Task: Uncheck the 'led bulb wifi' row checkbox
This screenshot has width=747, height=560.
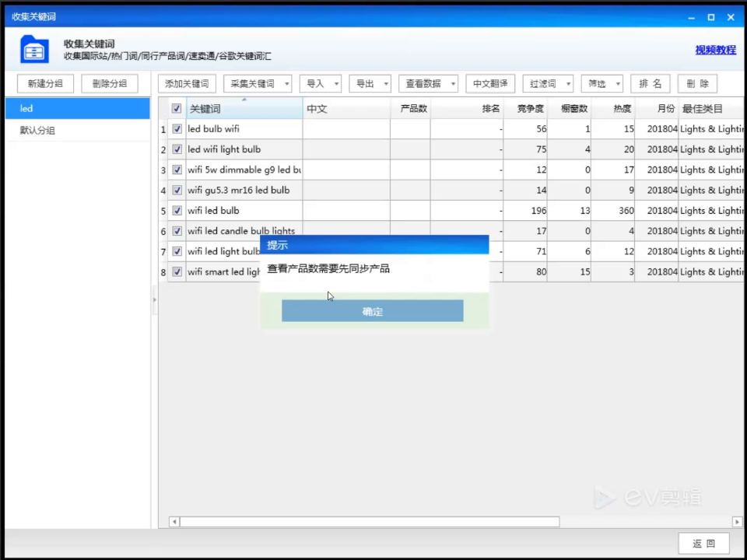Action: point(177,129)
